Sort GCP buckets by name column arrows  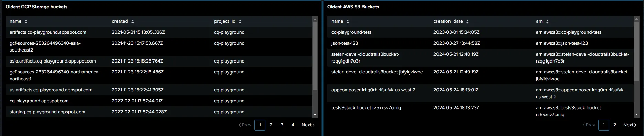tap(26, 22)
